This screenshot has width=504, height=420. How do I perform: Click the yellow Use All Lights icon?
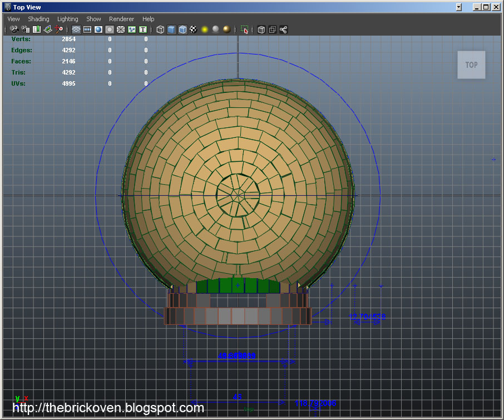point(205,29)
